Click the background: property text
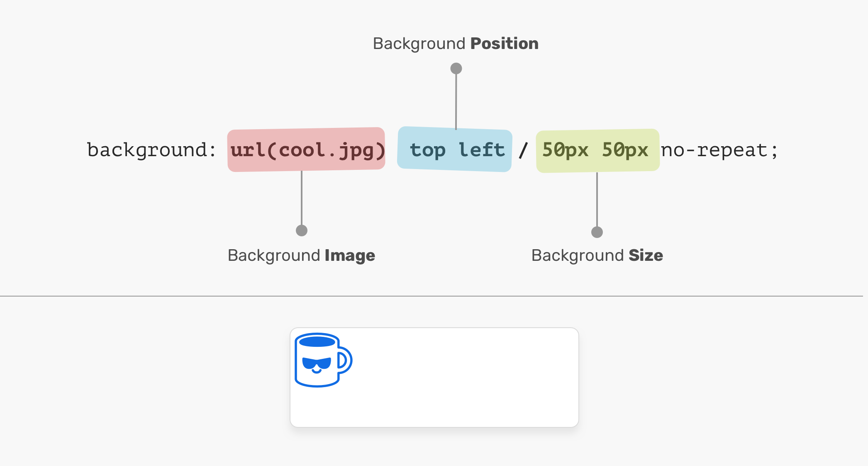 (x=151, y=150)
